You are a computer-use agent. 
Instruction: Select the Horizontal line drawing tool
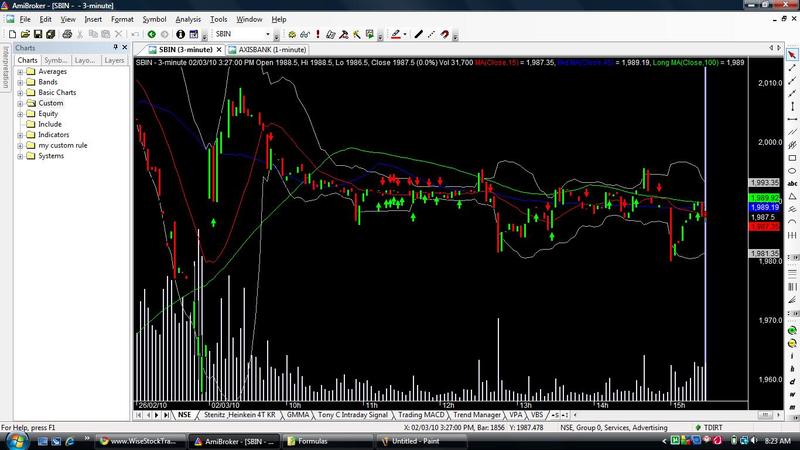(792, 119)
